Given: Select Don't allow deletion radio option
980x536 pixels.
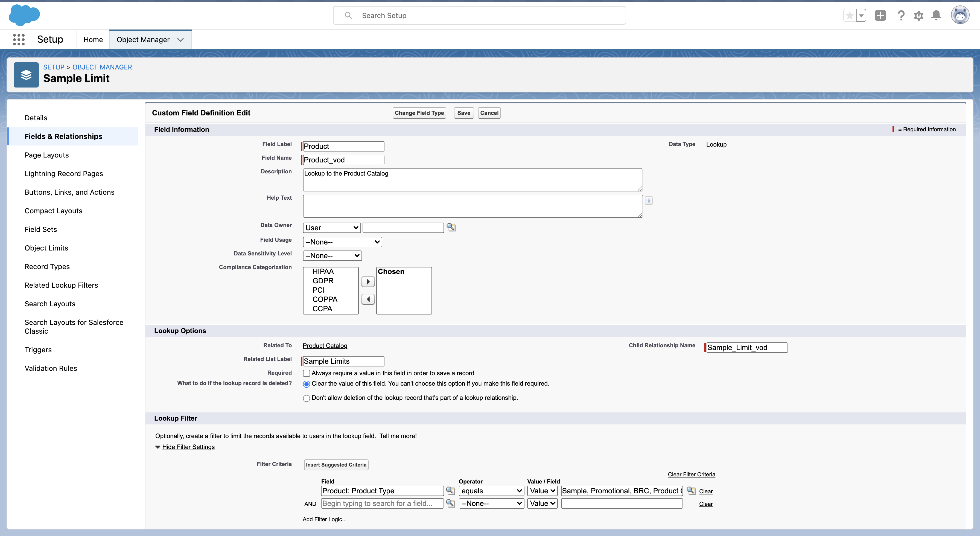Looking at the screenshot, I should point(306,398).
